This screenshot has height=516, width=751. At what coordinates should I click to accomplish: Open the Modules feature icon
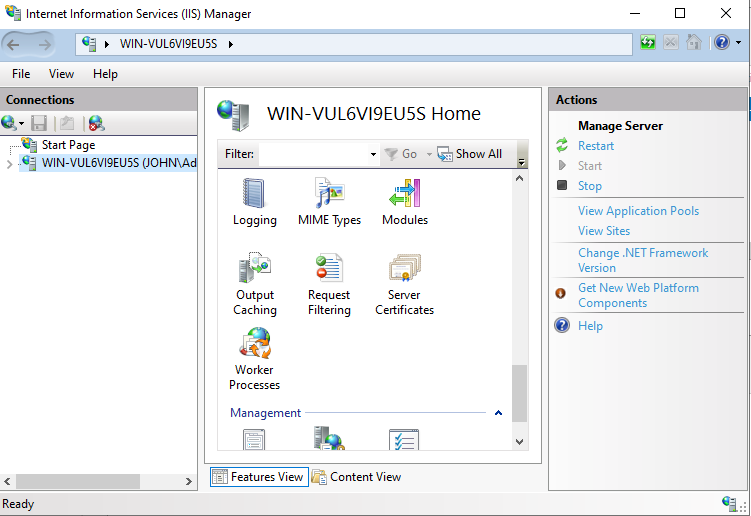click(404, 201)
